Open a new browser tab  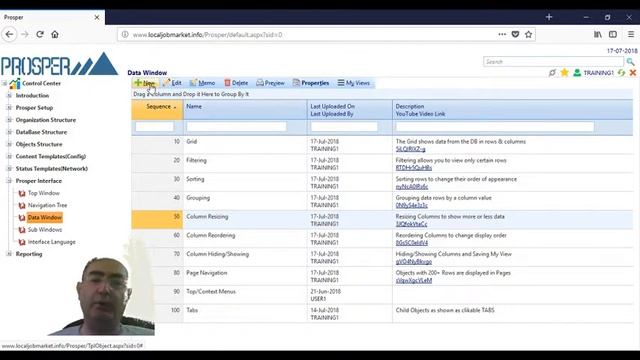coord(549,17)
